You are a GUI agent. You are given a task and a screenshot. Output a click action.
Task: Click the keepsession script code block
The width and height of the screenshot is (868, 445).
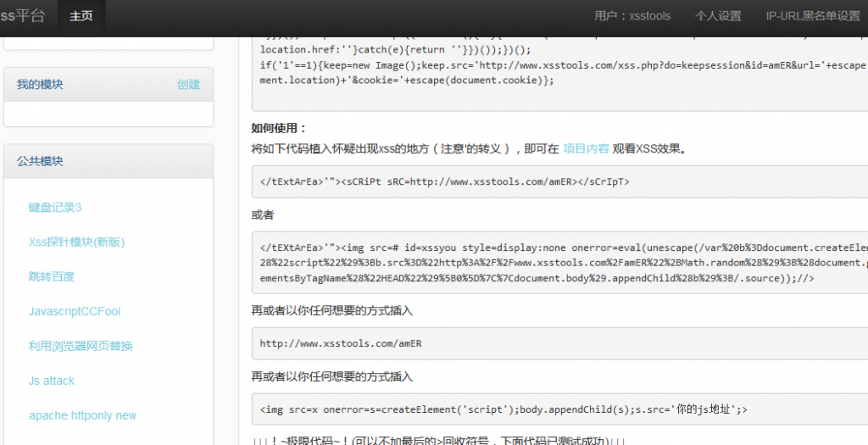click(x=559, y=74)
